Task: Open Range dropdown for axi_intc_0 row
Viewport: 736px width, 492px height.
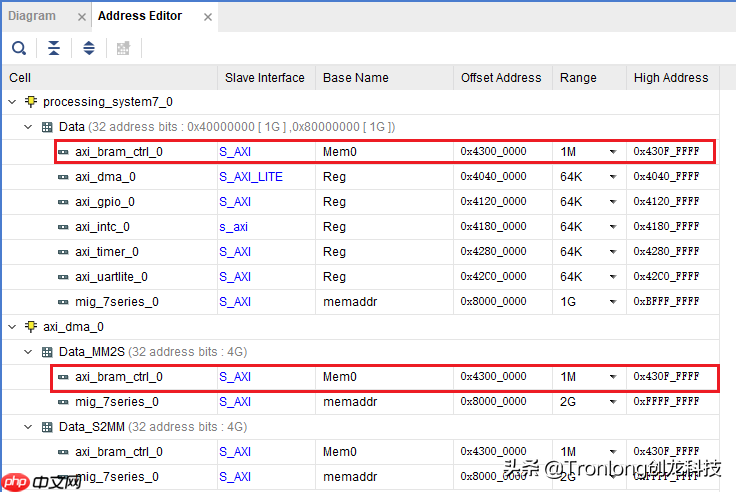Action: pos(613,227)
